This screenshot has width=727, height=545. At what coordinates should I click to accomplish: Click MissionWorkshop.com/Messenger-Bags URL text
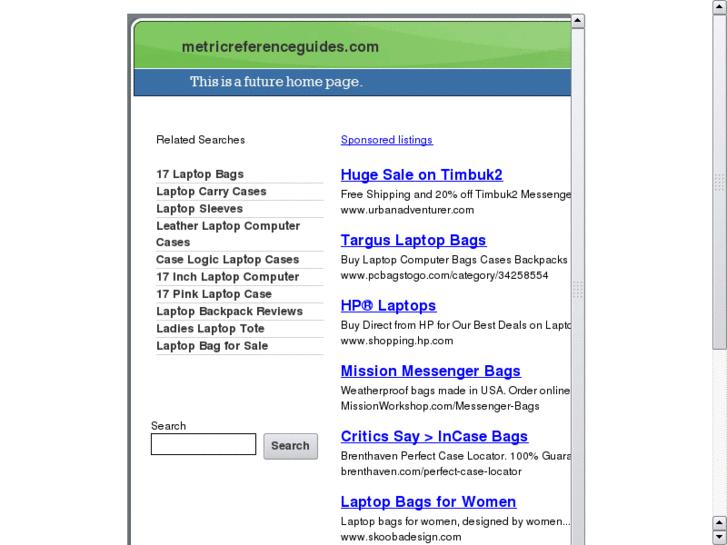440,406
